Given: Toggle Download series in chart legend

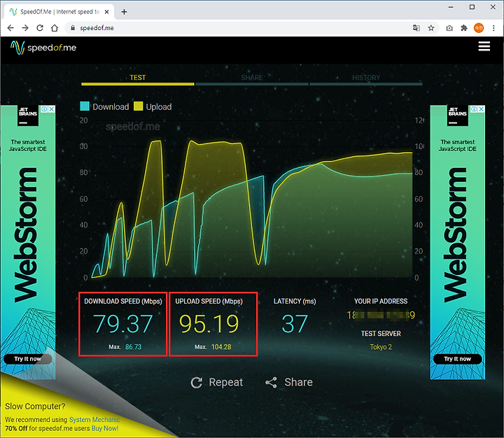Looking at the screenshot, I should pos(104,106).
